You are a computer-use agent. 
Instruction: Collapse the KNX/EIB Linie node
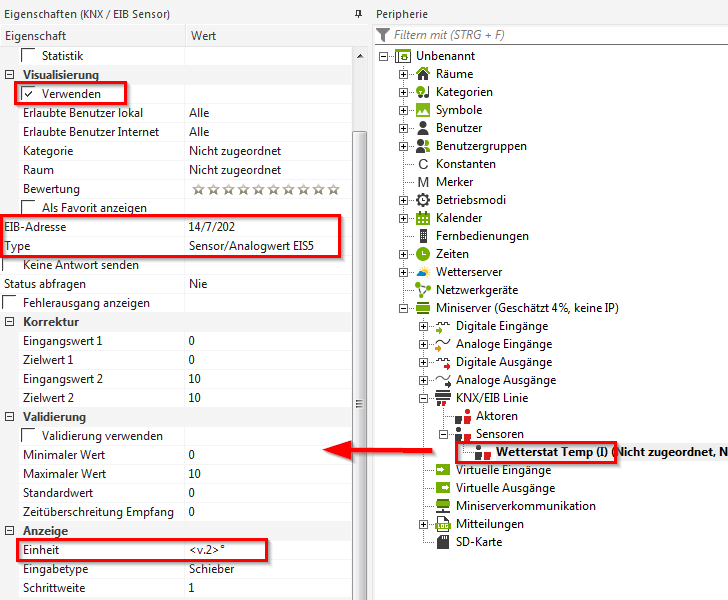coord(423,398)
